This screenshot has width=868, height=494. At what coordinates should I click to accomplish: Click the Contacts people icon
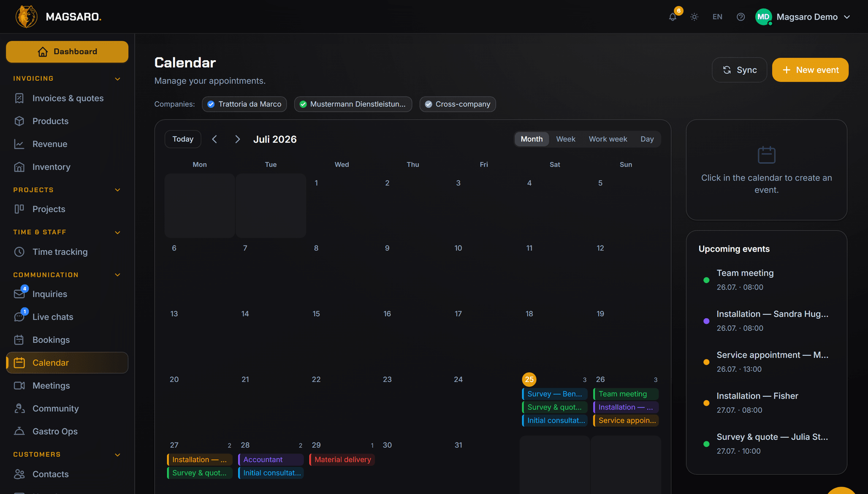point(20,474)
